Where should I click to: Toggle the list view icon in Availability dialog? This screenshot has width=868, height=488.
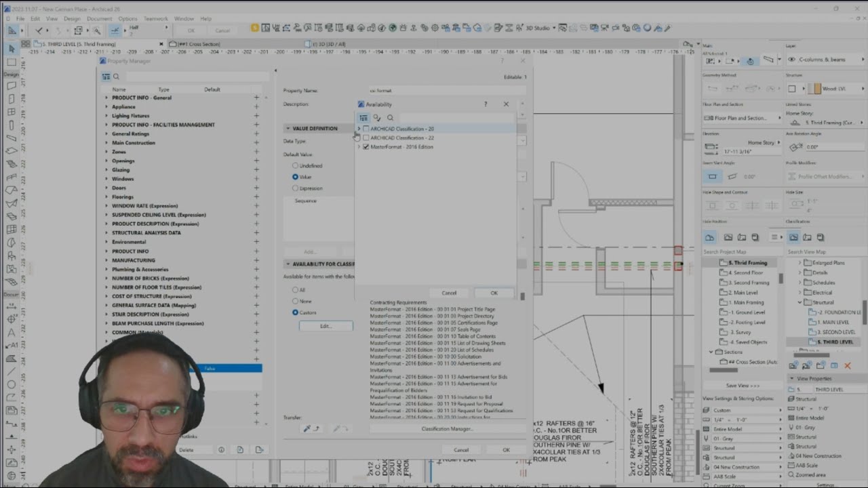[363, 118]
